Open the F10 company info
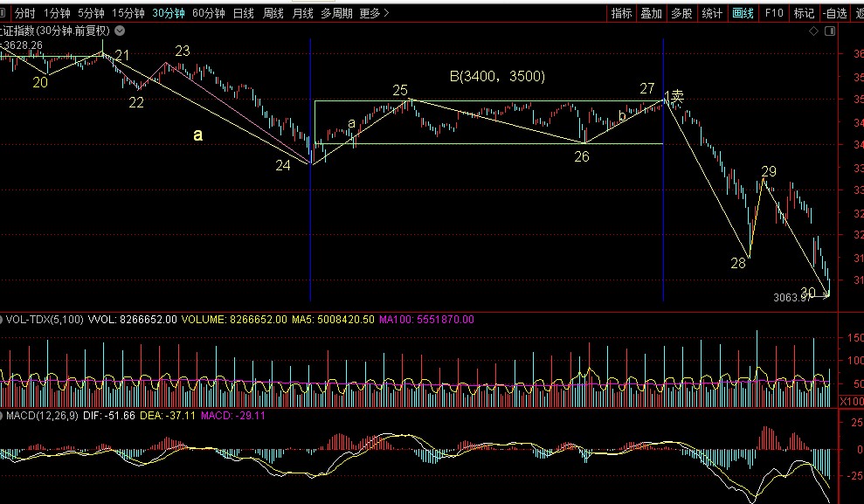864x504 pixels. coord(774,13)
